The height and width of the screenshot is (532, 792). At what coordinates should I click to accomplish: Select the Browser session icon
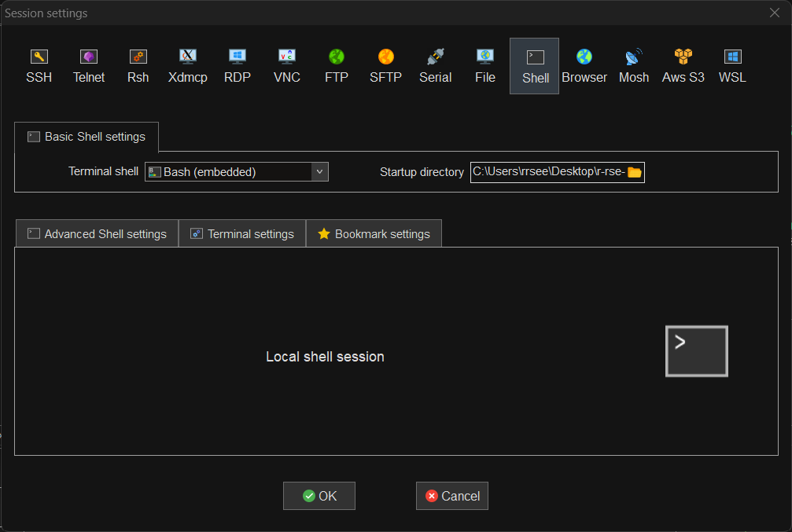pyautogui.click(x=584, y=65)
